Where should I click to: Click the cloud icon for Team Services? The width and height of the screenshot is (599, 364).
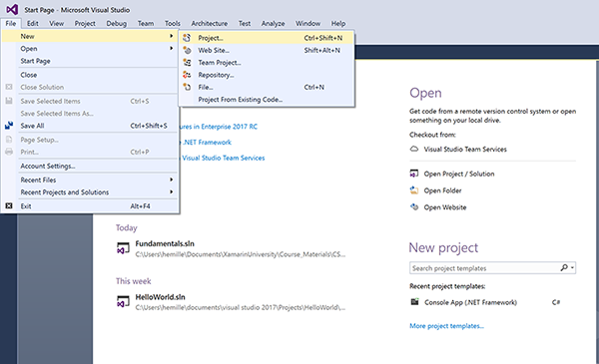[x=414, y=149]
